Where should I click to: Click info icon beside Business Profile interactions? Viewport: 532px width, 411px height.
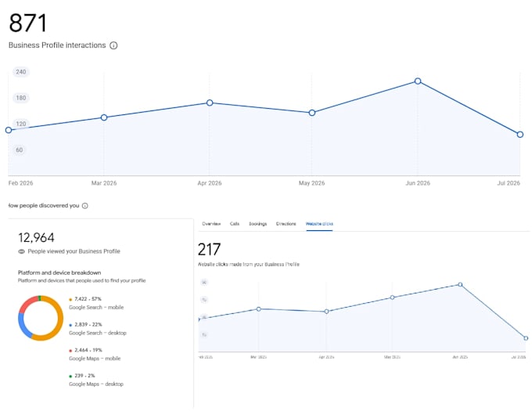point(113,45)
